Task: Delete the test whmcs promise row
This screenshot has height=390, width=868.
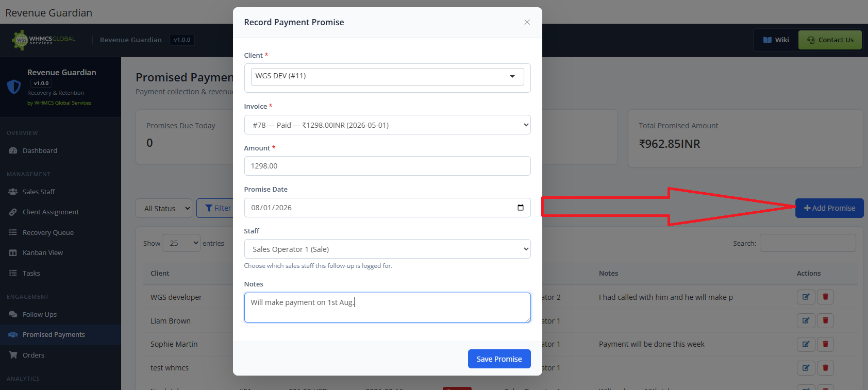Action: (x=825, y=368)
